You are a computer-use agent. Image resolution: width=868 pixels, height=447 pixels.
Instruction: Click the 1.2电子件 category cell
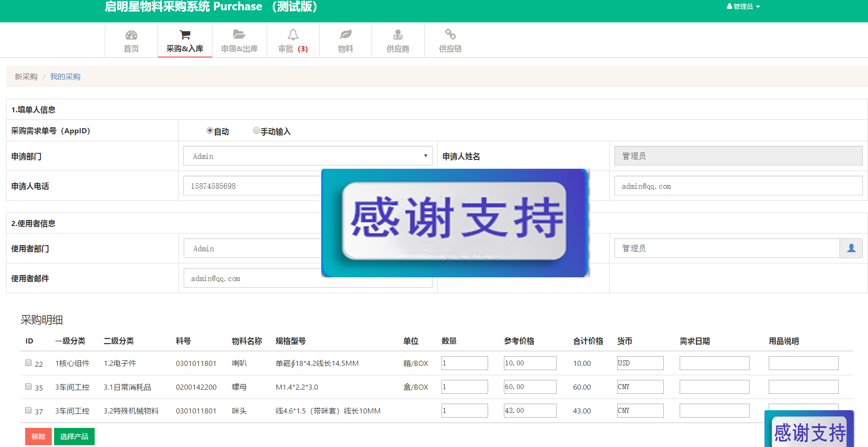[x=120, y=364]
